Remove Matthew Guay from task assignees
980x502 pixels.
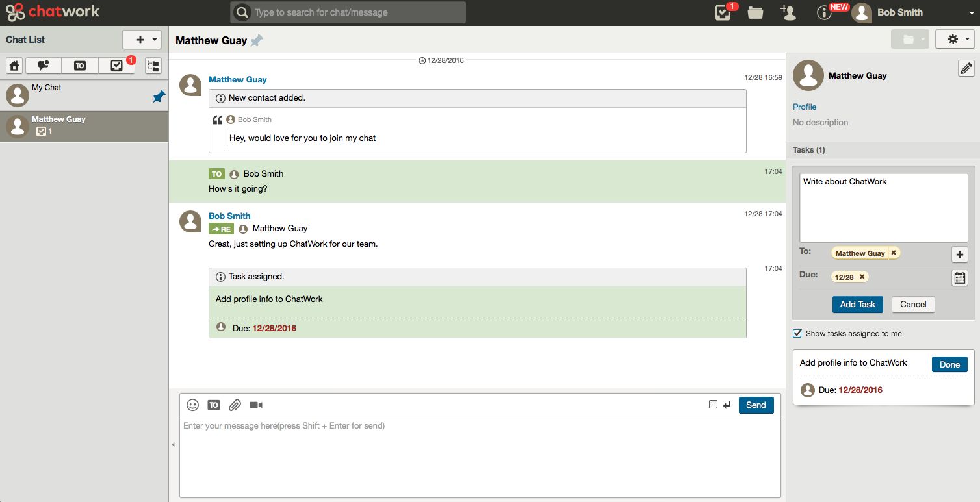click(894, 253)
